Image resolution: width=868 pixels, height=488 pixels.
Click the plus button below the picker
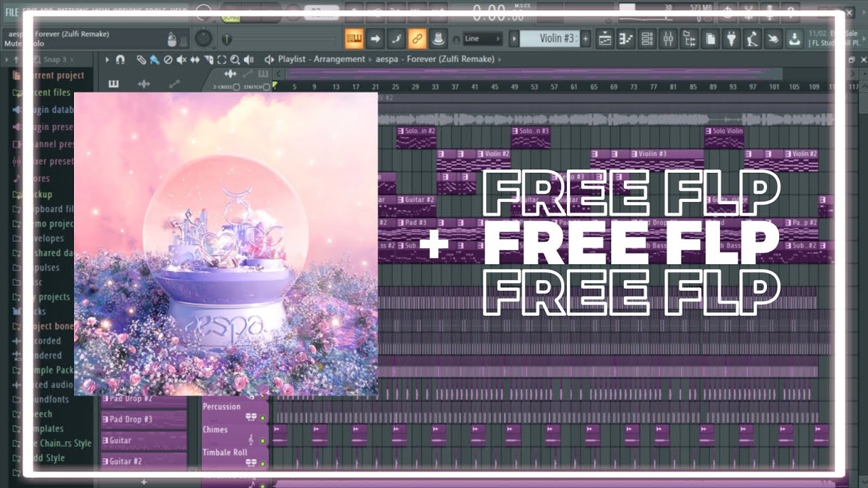point(144,482)
